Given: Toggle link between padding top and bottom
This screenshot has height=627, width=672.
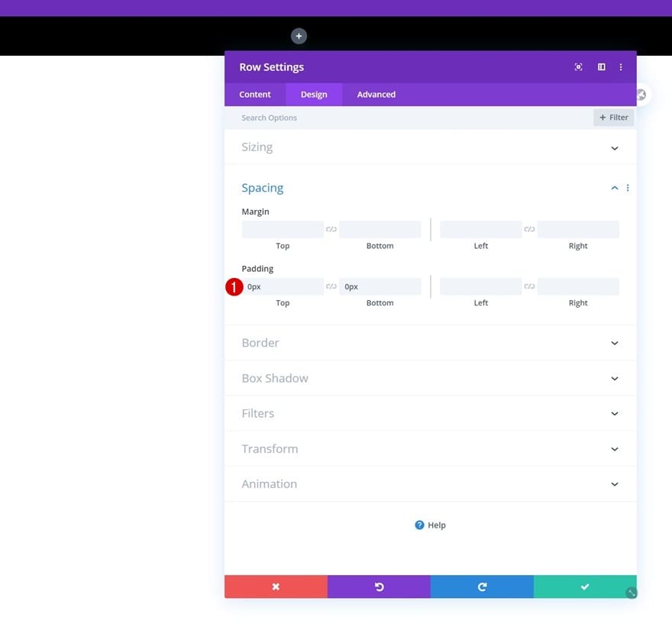Looking at the screenshot, I should [331, 286].
